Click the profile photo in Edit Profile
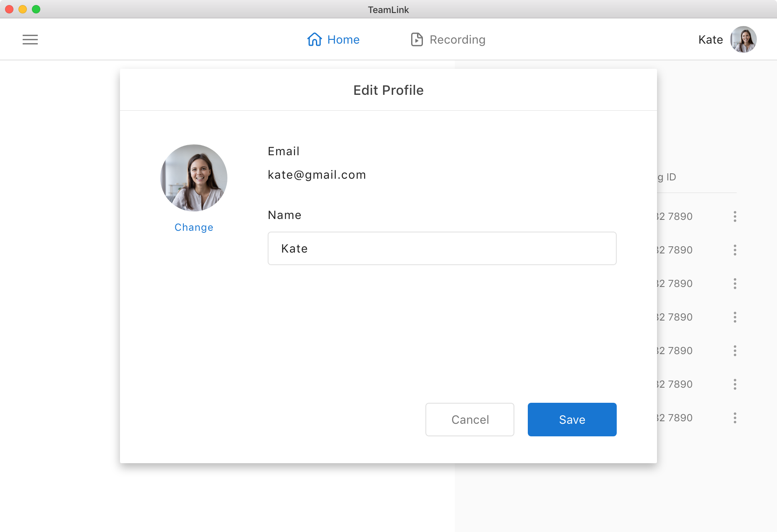Image resolution: width=777 pixels, height=532 pixels. tap(194, 177)
